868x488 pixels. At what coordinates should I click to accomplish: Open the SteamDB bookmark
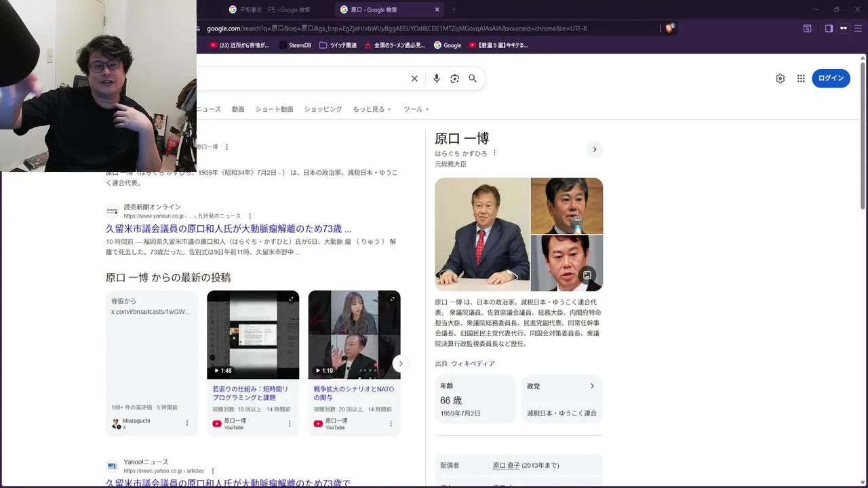[295, 45]
